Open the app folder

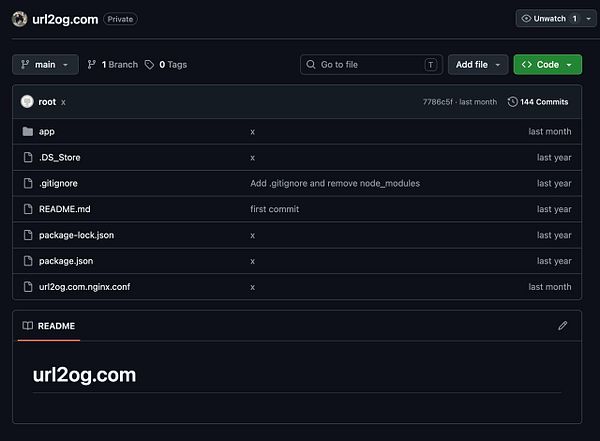click(47, 132)
